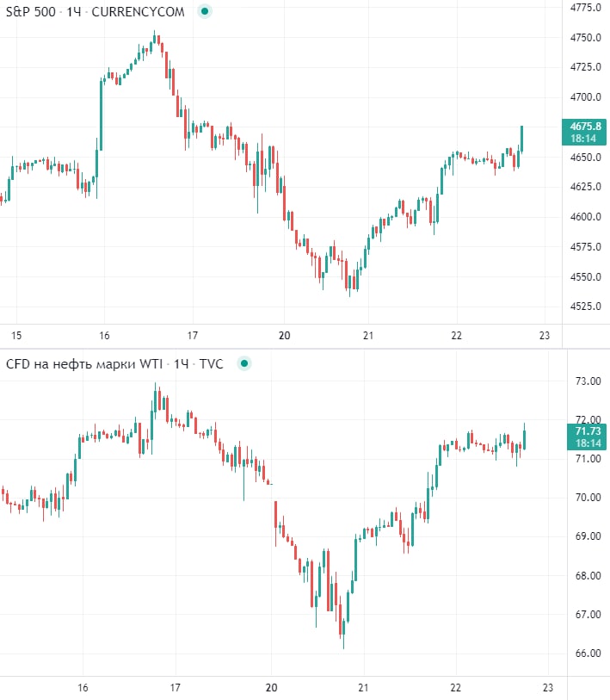Click date 17 on the WTI time axis
This screenshot has width=610, height=700.
click(175, 687)
